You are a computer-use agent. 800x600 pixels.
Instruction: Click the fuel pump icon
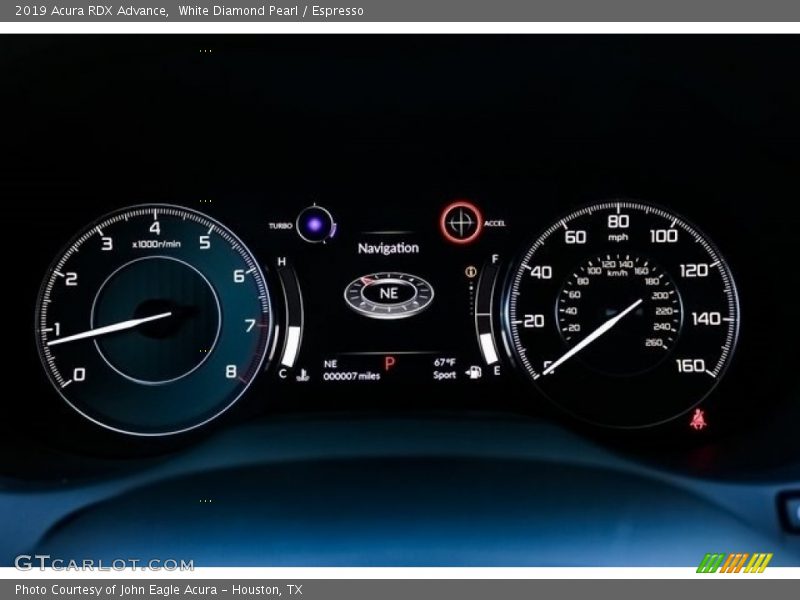tap(473, 373)
